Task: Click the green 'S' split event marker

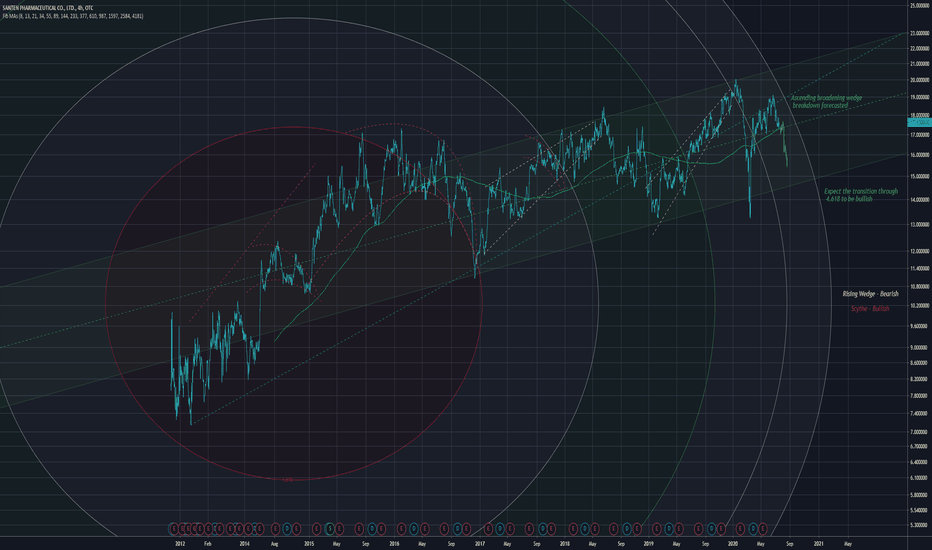Action: tap(330, 528)
